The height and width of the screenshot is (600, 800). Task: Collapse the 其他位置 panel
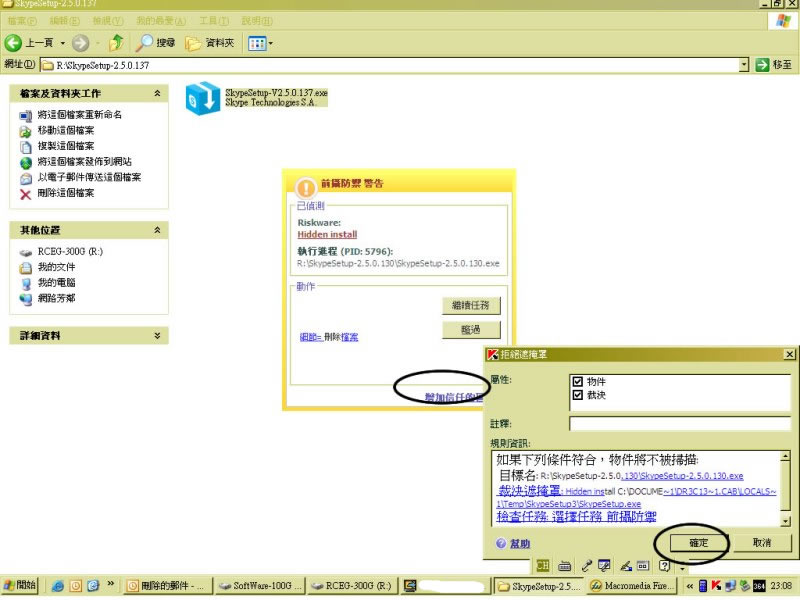click(x=157, y=230)
